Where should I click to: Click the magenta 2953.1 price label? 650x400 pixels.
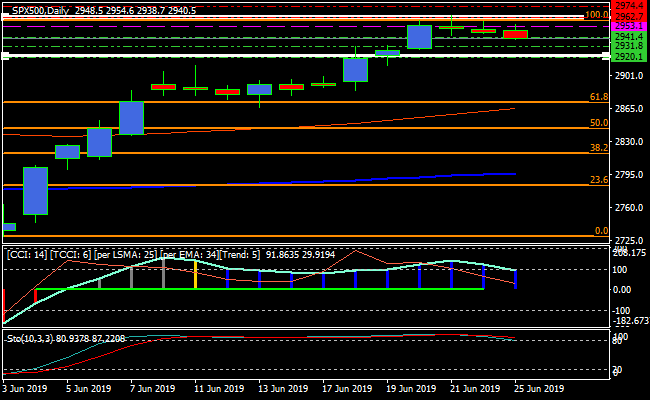click(x=629, y=26)
